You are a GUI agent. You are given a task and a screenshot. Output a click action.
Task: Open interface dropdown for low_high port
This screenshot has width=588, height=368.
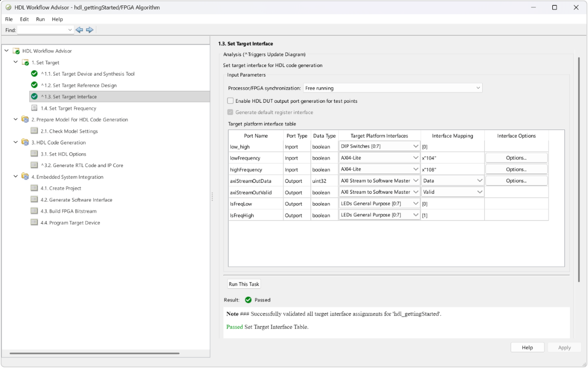pyautogui.click(x=379, y=146)
